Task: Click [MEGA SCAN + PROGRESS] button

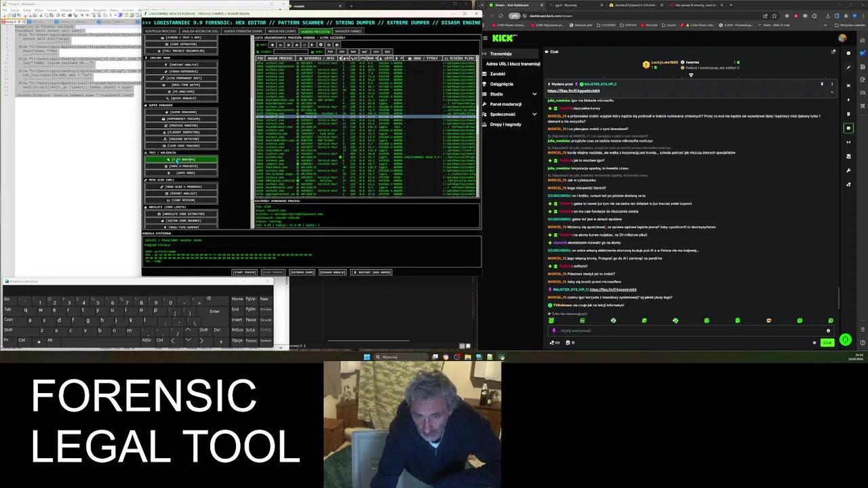Action: 181,186
